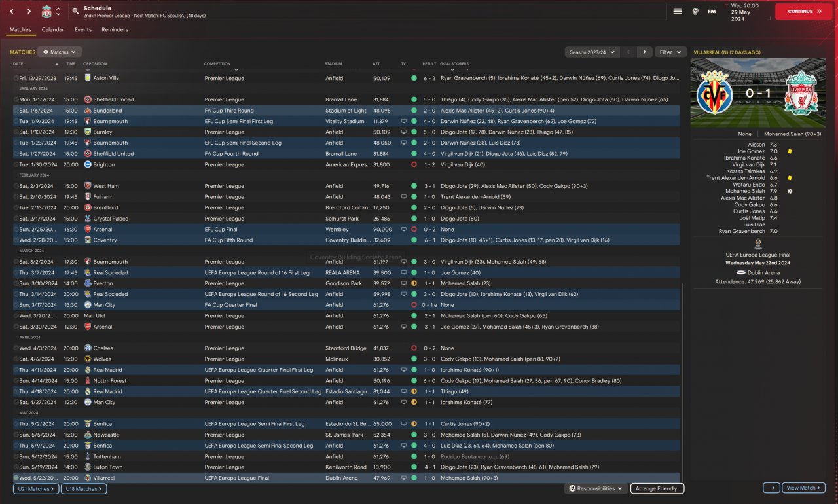Click the Tottenham club badge
838x504 pixels.
(88, 456)
